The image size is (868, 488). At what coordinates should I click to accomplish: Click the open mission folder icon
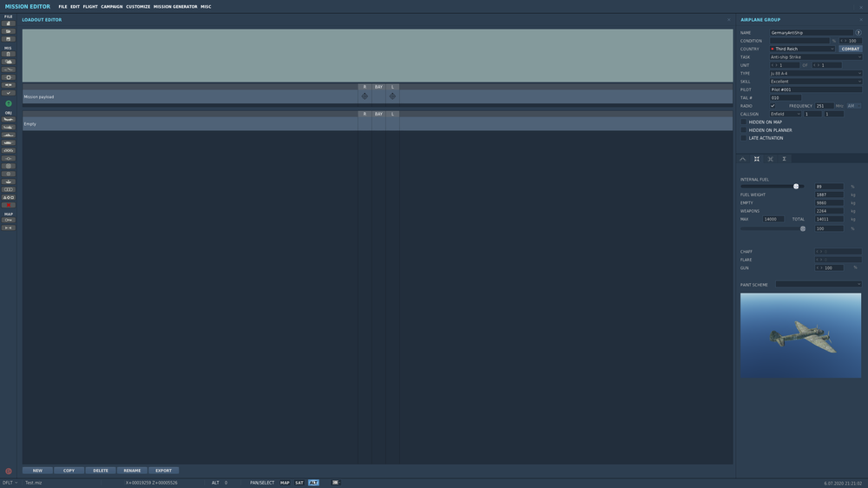[x=9, y=31]
